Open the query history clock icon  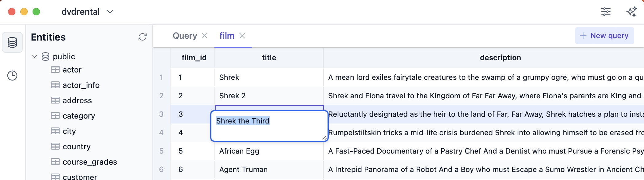pyautogui.click(x=12, y=76)
